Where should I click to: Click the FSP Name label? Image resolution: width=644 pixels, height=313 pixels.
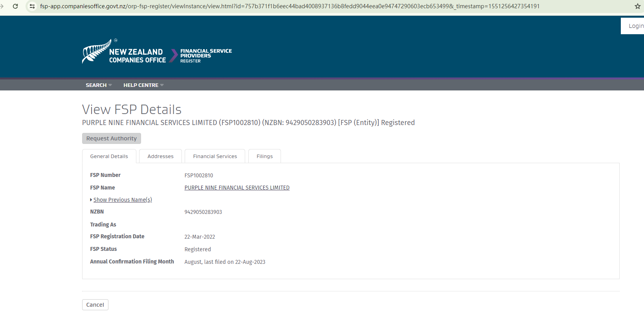(x=103, y=188)
